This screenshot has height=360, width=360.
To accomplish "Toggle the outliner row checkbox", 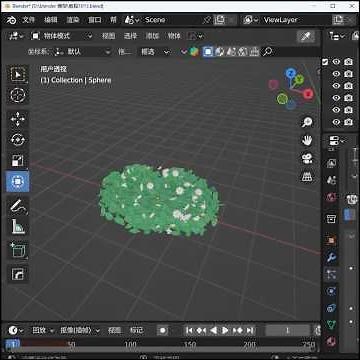I will [325, 62].
